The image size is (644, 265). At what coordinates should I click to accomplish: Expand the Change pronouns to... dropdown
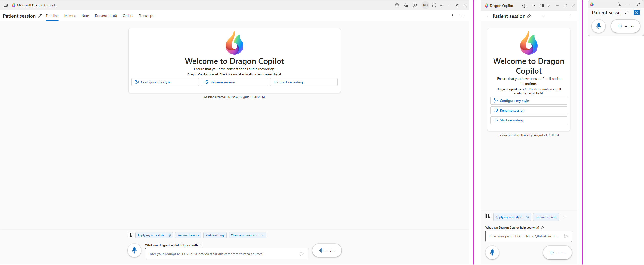247,235
